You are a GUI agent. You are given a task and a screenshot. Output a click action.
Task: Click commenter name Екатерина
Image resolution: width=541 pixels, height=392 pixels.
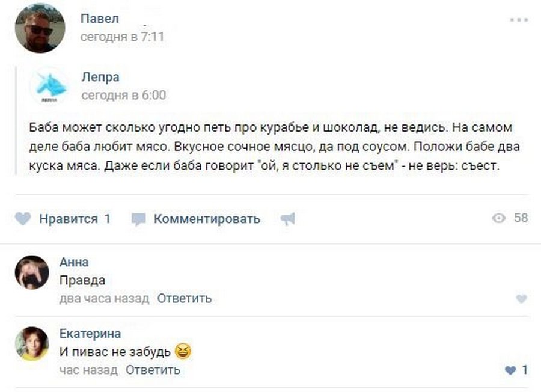90,334
